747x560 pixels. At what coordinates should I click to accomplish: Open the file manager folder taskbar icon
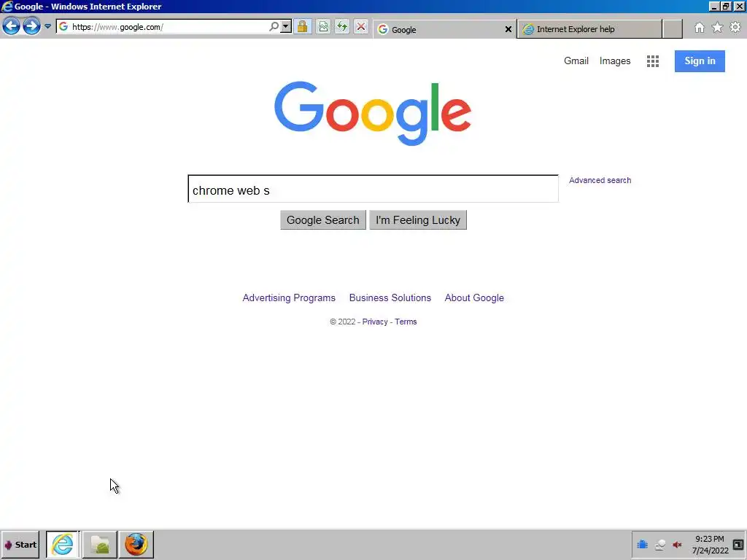pos(99,544)
